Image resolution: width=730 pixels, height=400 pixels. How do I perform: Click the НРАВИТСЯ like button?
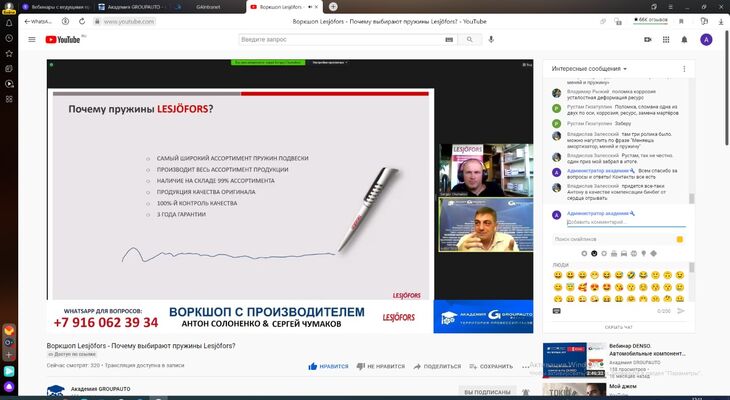tap(328, 366)
